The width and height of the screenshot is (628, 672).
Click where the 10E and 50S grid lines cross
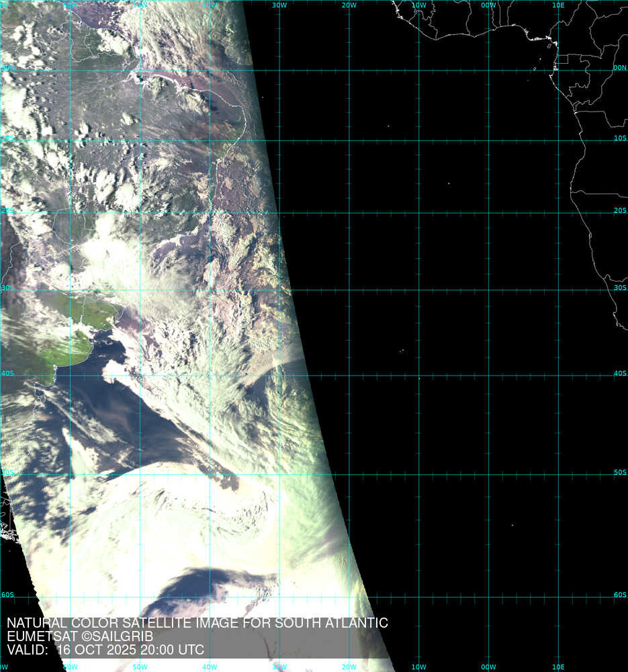click(x=558, y=475)
